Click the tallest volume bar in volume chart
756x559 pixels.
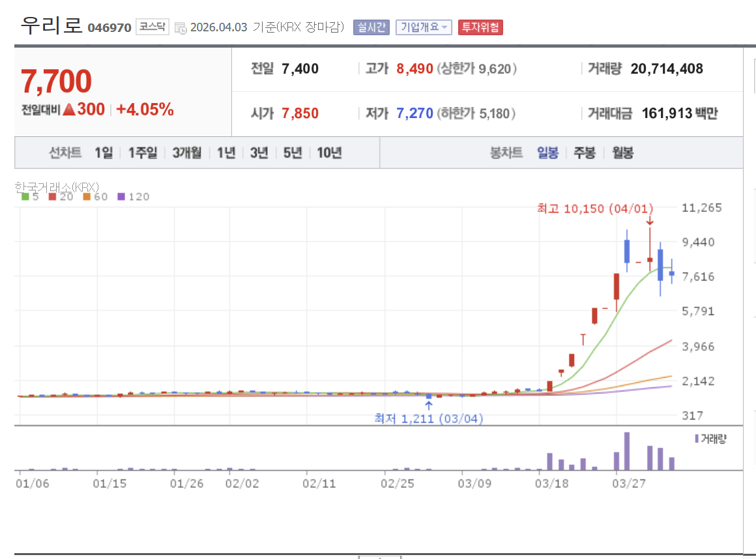pos(627,451)
